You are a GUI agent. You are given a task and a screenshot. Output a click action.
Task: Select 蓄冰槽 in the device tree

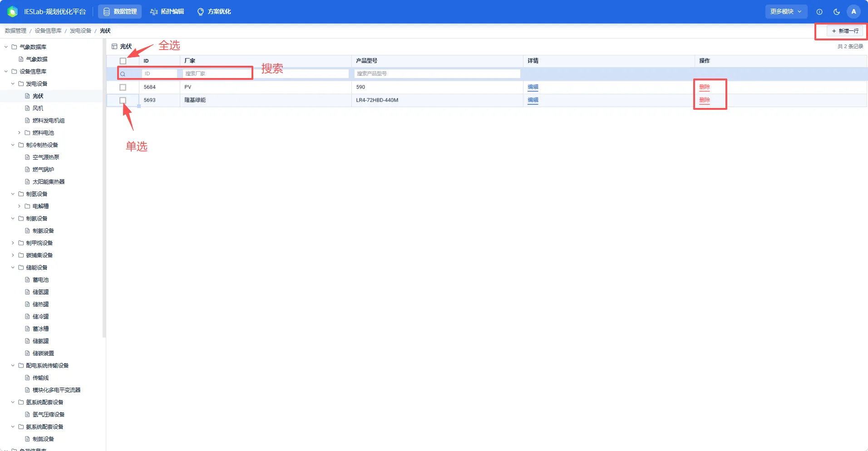40,328
